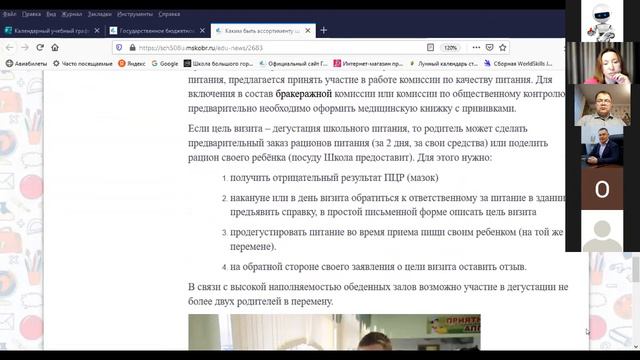Image resolution: width=640 pixels, height=360 pixels.
Task: Open the Правка menu
Action: point(31,14)
